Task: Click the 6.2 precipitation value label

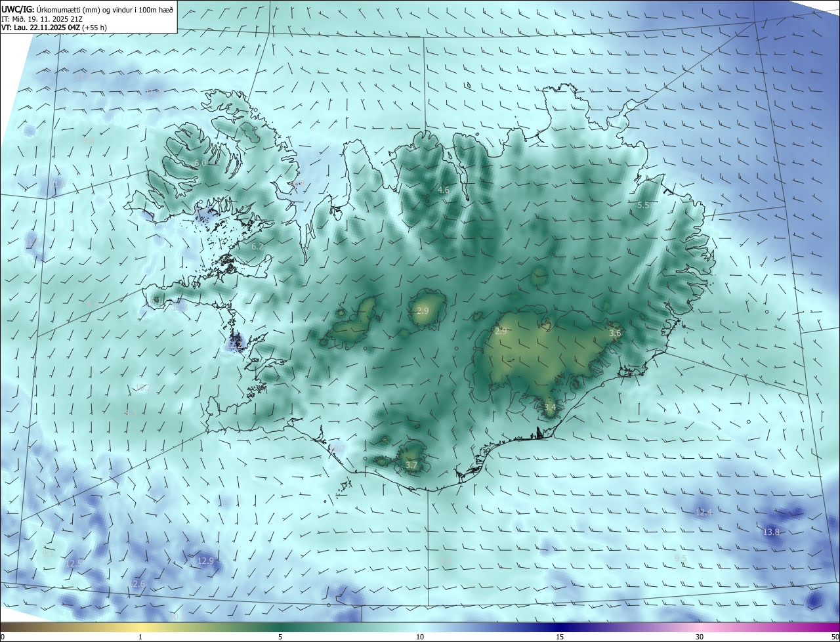Action: coord(257,247)
